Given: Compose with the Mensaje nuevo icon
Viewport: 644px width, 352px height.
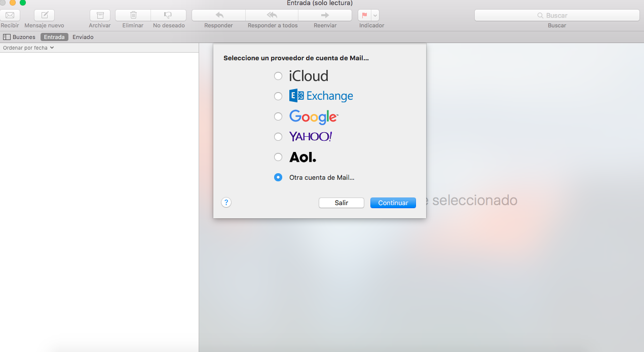Looking at the screenshot, I should click(x=44, y=15).
